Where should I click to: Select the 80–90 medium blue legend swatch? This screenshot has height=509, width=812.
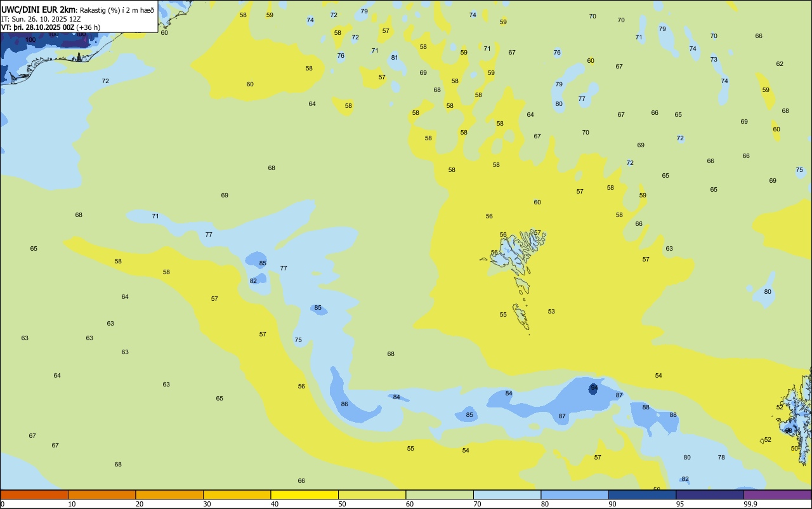[x=575, y=494]
